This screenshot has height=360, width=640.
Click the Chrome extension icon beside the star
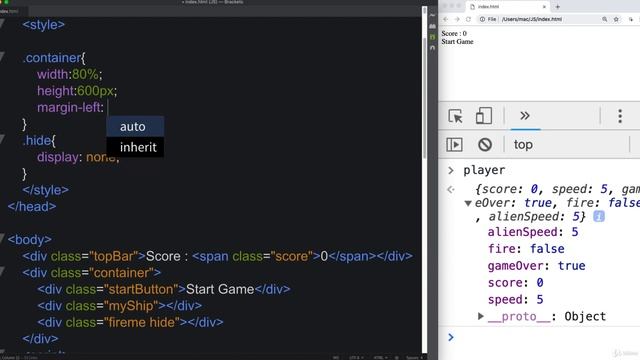tap(631, 19)
